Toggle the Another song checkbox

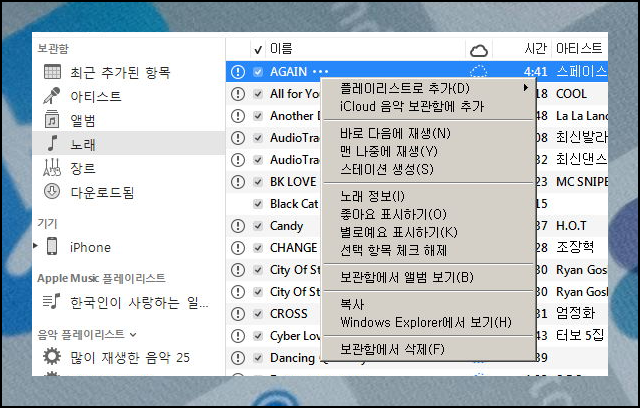pos(258,116)
